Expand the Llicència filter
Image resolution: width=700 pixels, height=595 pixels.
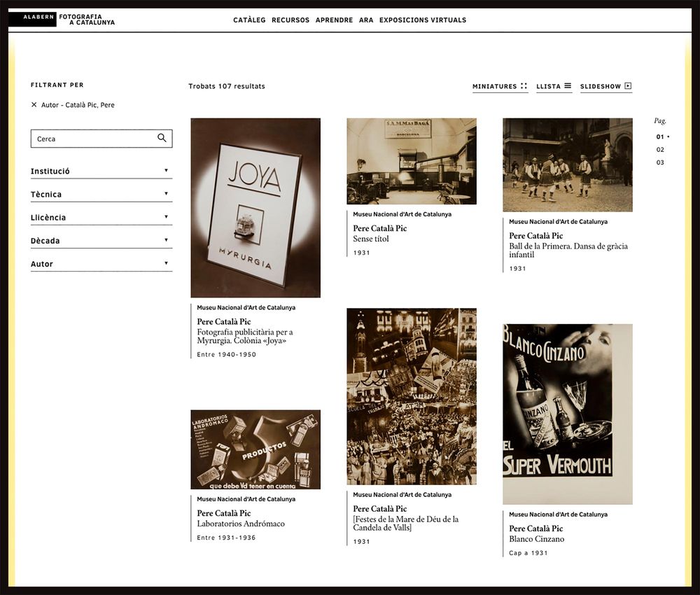(x=101, y=218)
